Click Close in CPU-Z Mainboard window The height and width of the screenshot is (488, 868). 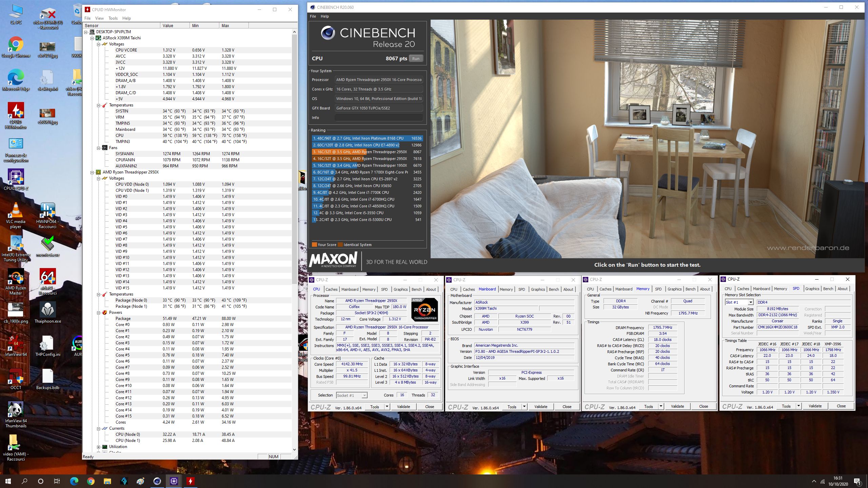click(x=567, y=406)
